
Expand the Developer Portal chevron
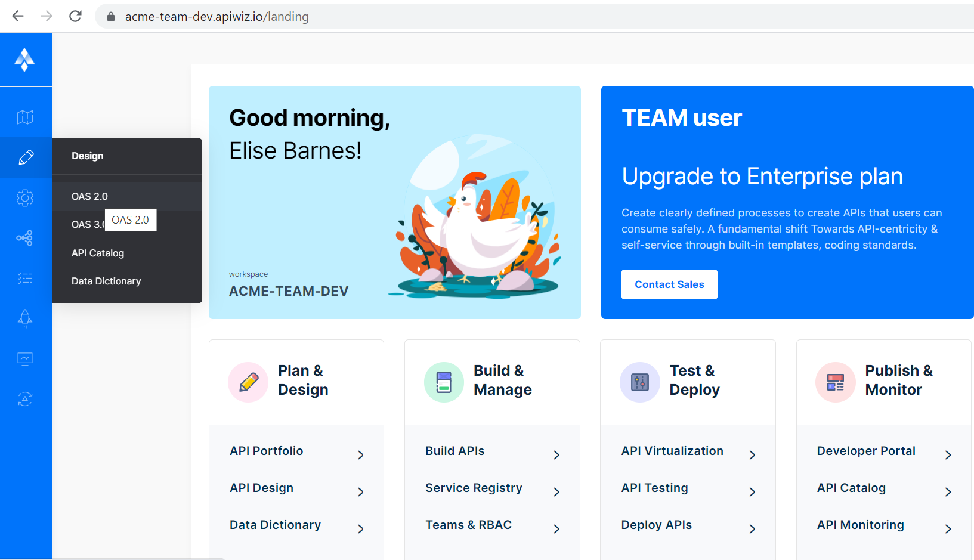948,454
